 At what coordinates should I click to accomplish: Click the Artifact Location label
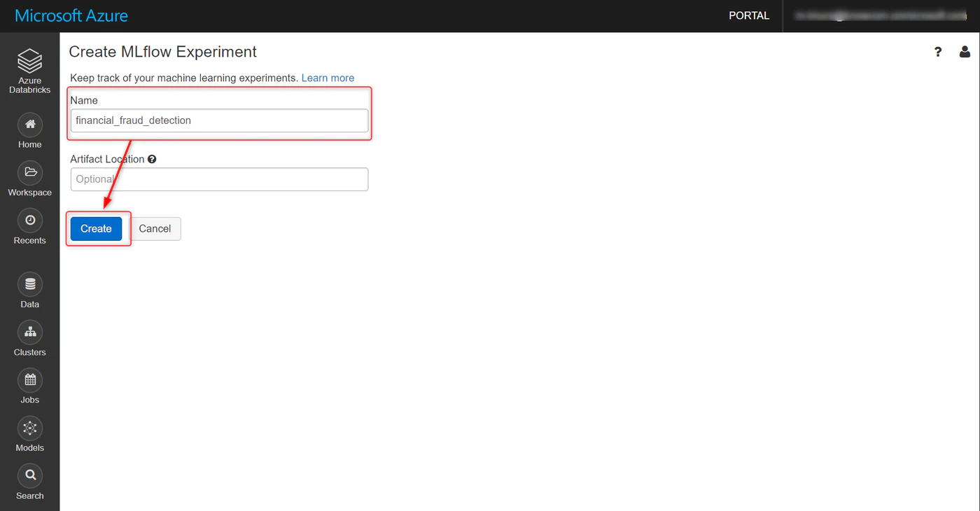tap(107, 159)
